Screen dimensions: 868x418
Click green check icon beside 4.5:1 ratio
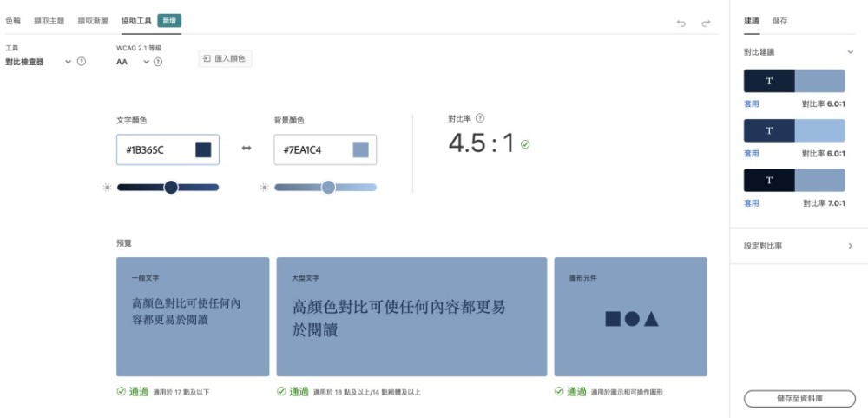coord(525,144)
